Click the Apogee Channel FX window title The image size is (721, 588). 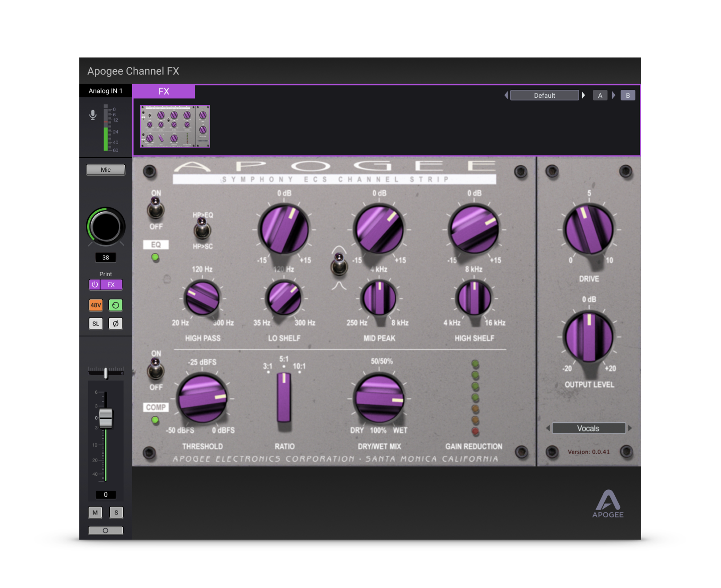[133, 71]
